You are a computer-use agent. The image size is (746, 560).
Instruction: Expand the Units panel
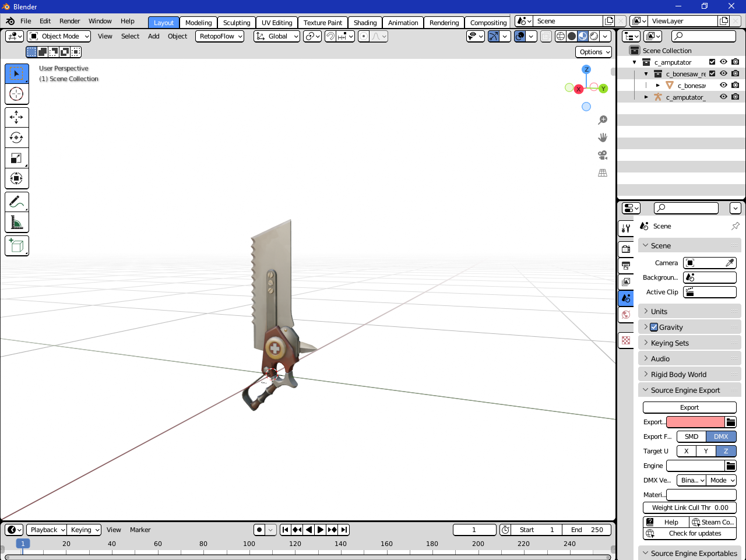coord(689,312)
